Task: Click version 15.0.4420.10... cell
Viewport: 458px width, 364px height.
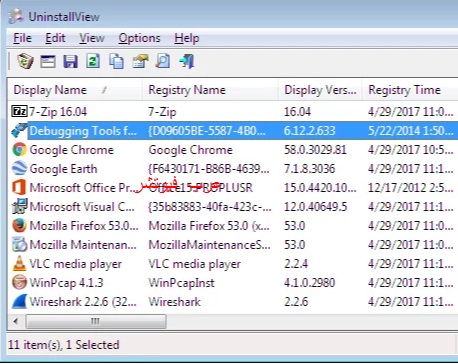Action: 320,188
